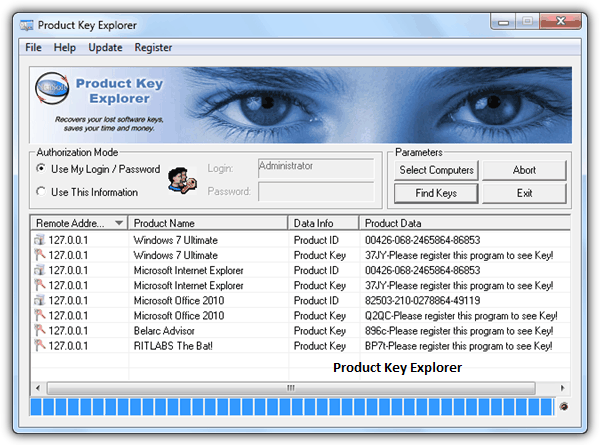Open the File menu

point(33,47)
